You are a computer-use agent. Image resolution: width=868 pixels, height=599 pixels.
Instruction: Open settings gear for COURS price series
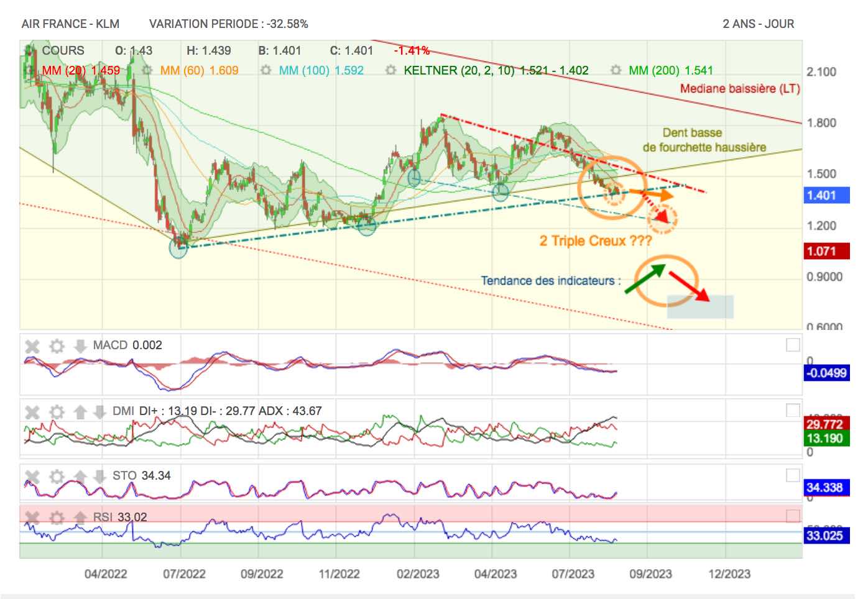click(29, 50)
